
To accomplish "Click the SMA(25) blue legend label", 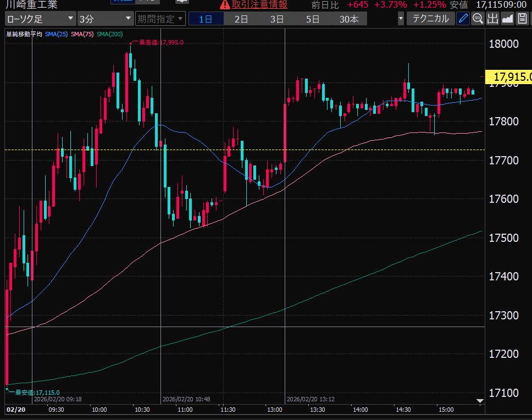I will point(57,34).
